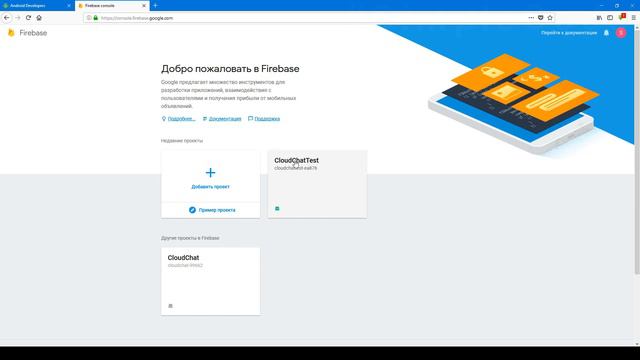Screen dimensions: 640x360
Task: Click the Pocket save icon
Action: point(540,18)
